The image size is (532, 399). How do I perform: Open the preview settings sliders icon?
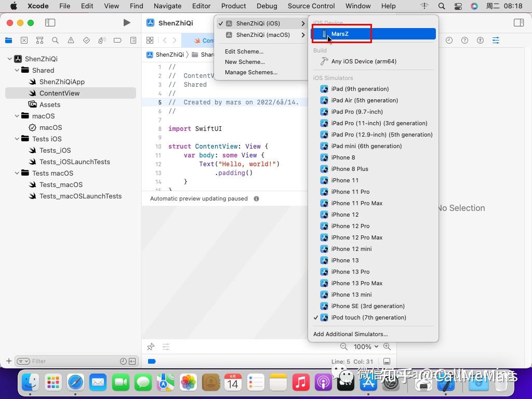pyautogui.click(x=166, y=347)
